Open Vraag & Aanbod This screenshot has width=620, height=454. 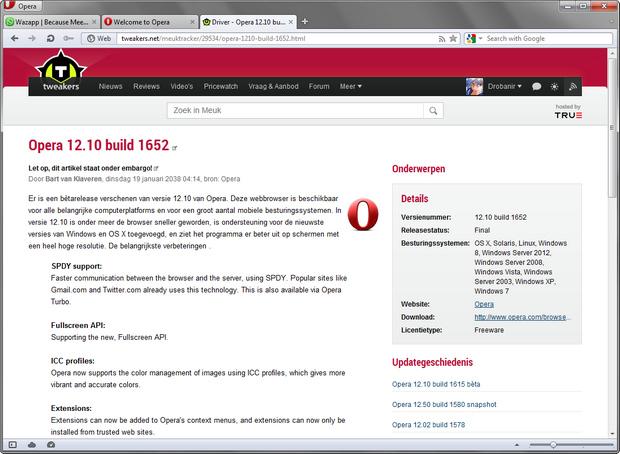pos(273,86)
